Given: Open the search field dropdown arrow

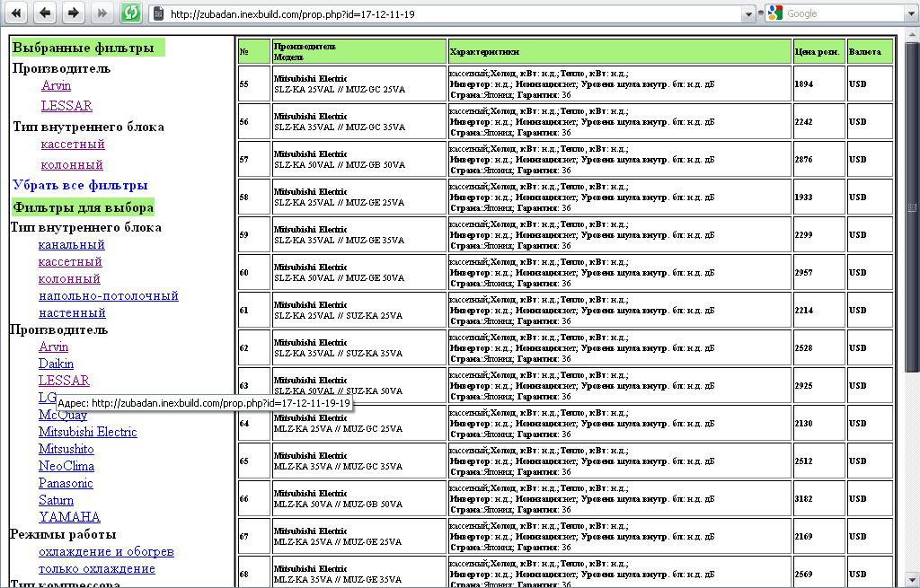Looking at the screenshot, I should (913, 14).
